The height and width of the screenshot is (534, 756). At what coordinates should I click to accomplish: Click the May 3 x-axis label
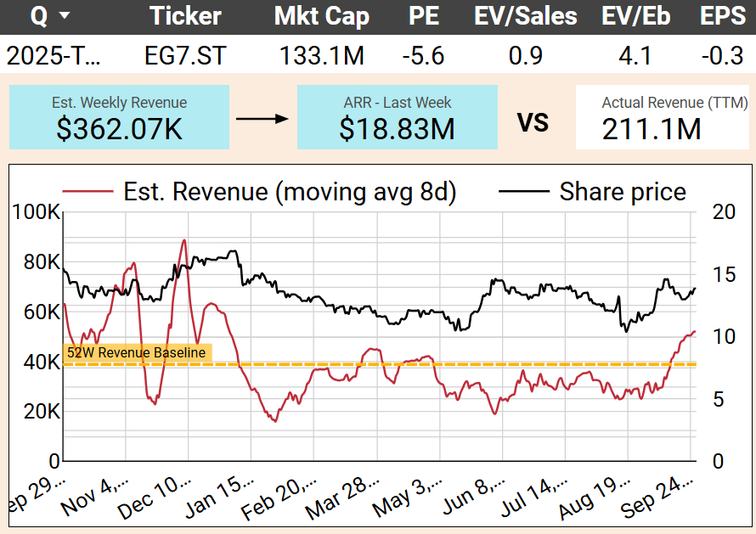(408, 497)
